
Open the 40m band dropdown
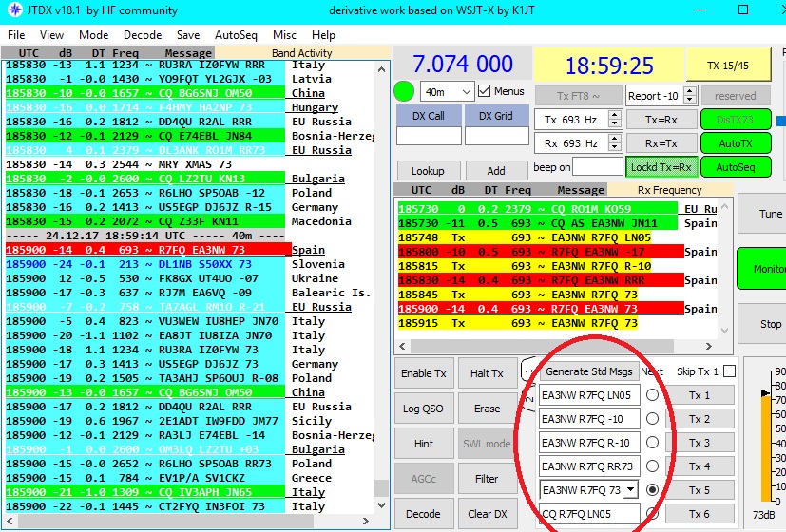pos(447,92)
